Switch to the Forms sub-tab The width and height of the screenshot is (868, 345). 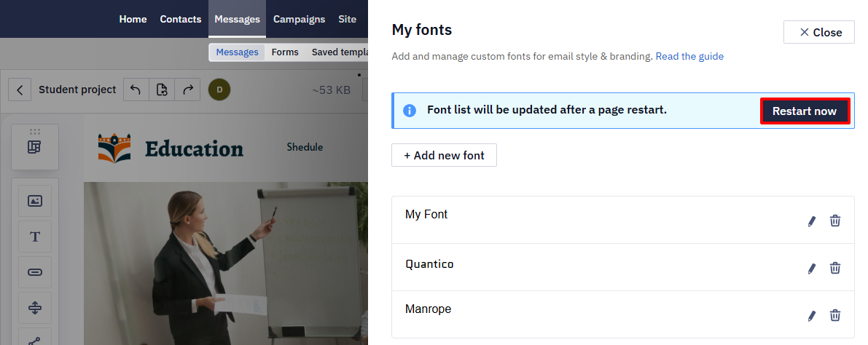point(285,52)
